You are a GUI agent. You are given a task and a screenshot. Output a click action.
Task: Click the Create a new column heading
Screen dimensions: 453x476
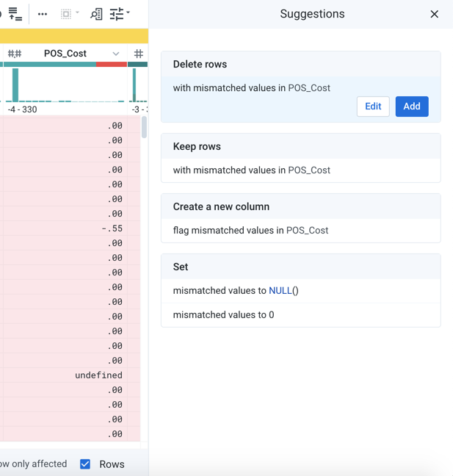tap(221, 206)
